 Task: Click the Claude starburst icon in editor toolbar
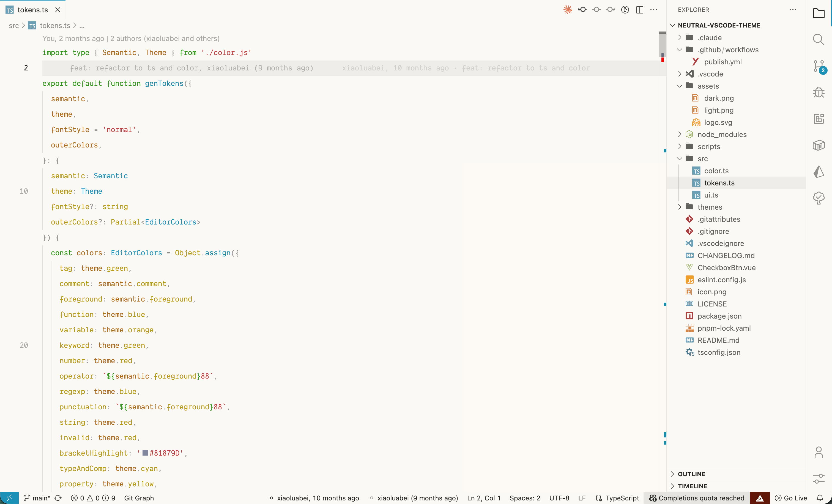click(568, 10)
